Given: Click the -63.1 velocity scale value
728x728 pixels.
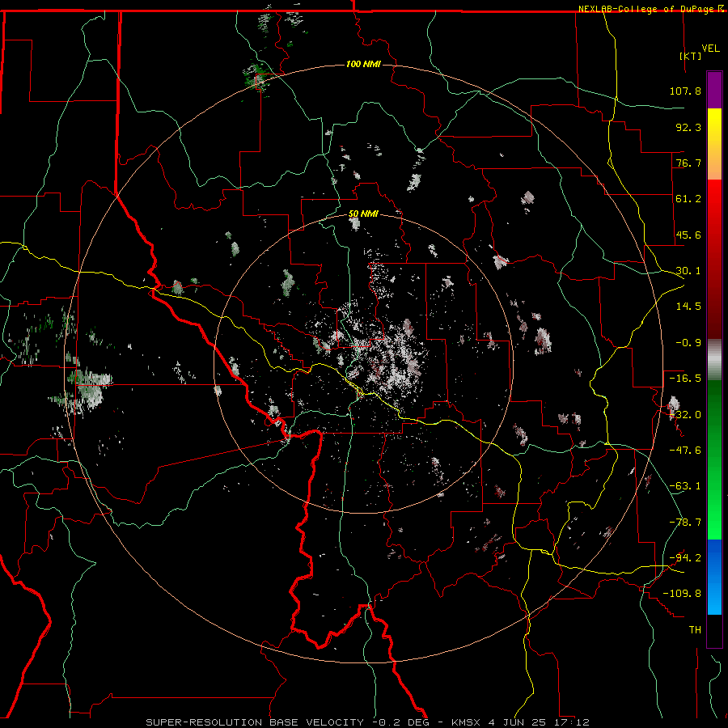Looking at the screenshot, I should (685, 486).
